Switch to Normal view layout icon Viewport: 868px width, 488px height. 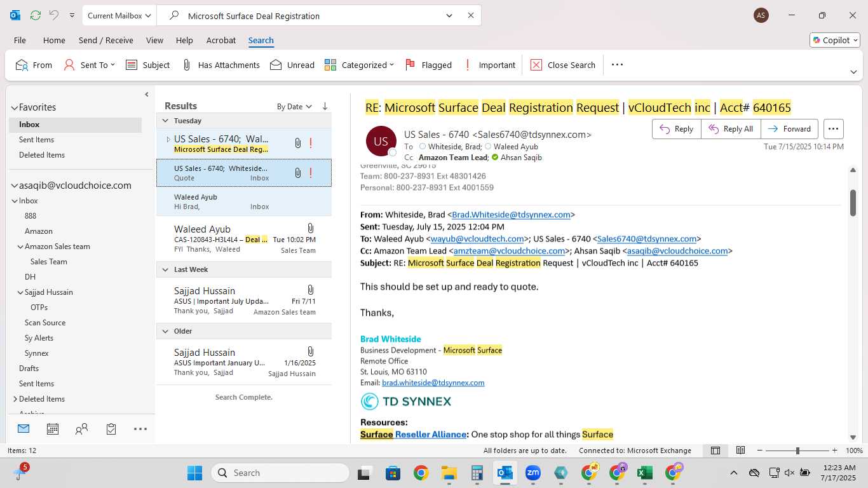tap(715, 451)
